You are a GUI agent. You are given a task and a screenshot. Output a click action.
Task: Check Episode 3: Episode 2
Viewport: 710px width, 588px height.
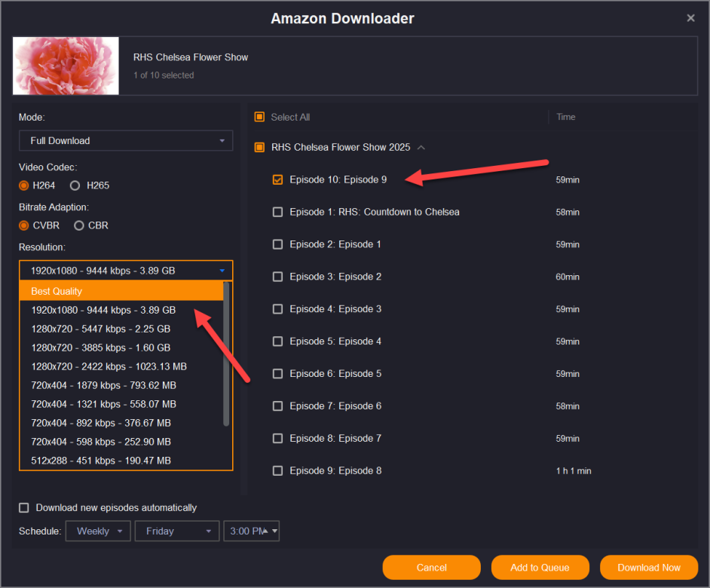point(277,277)
